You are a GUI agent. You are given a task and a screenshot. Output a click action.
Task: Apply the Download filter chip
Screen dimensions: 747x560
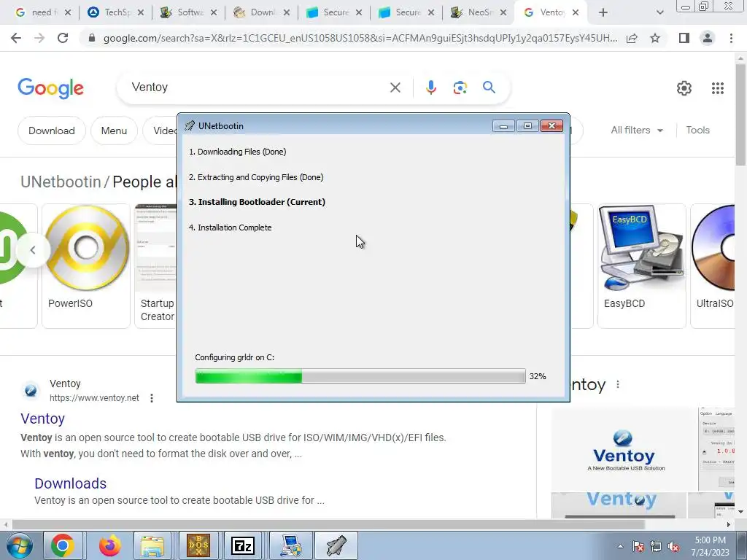(x=52, y=131)
